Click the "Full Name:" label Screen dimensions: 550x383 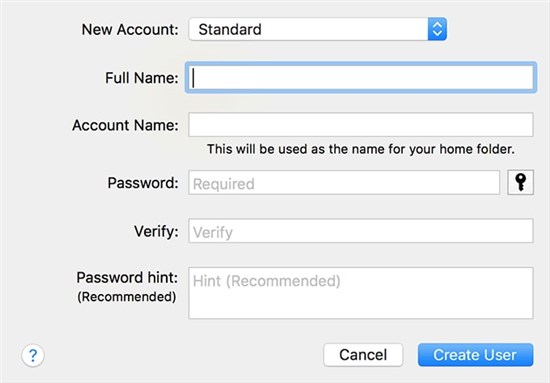pyautogui.click(x=142, y=78)
